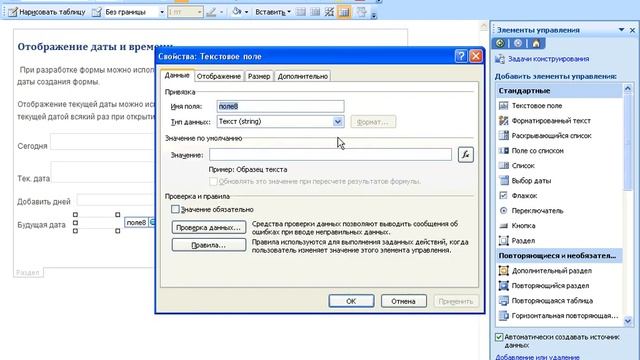The height and width of the screenshot is (360, 640).
Task: Click the controls list scrollbar down arrow
Action: [x=628, y=322]
